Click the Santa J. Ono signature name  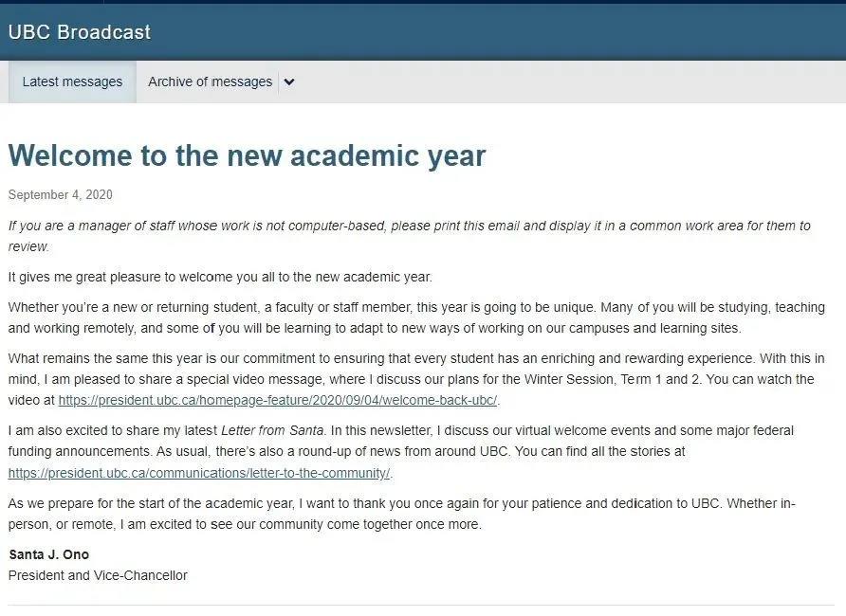(x=49, y=554)
